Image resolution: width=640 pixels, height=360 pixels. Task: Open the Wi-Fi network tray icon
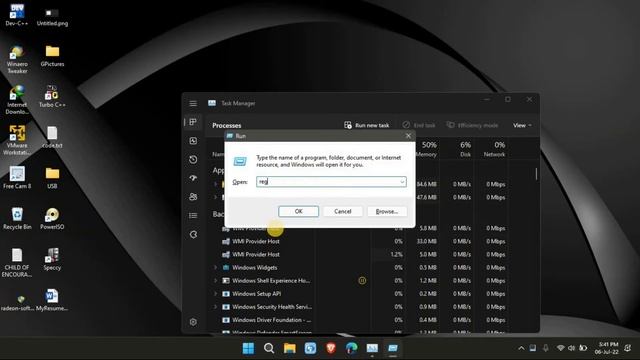pos(560,348)
